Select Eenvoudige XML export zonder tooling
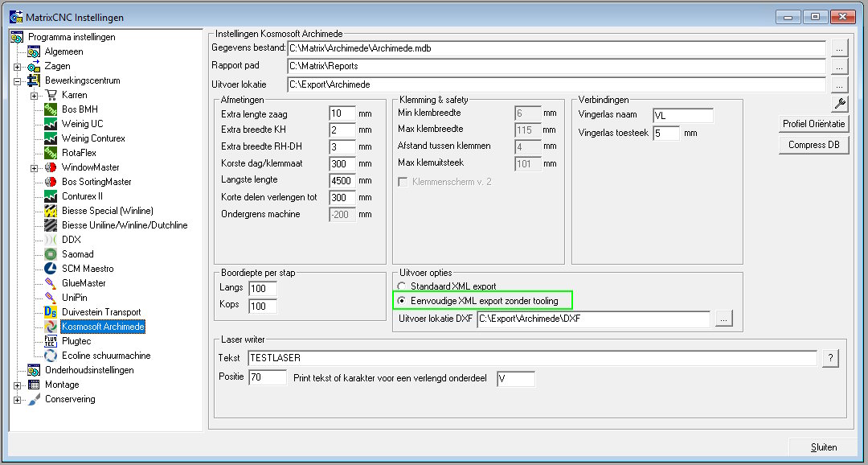Screen dimensions: 868x465 pos(402,301)
